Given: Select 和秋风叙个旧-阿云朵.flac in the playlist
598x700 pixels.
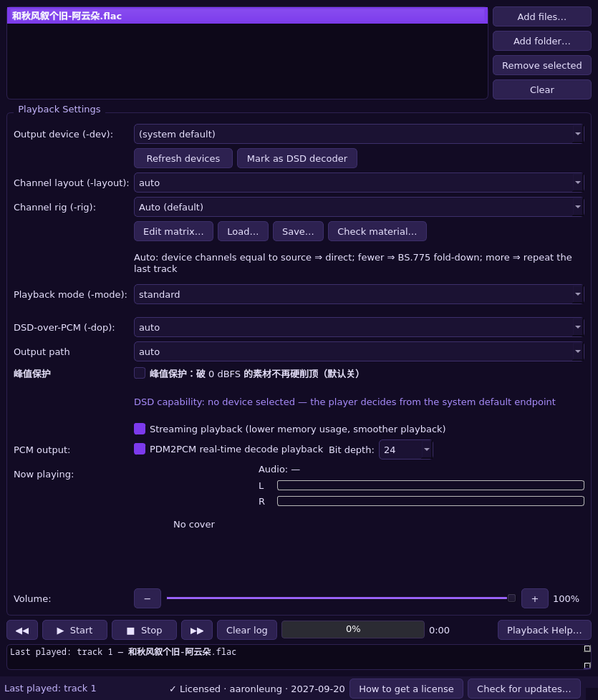Looking at the screenshot, I should pyautogui.click(x=247, y=16).
